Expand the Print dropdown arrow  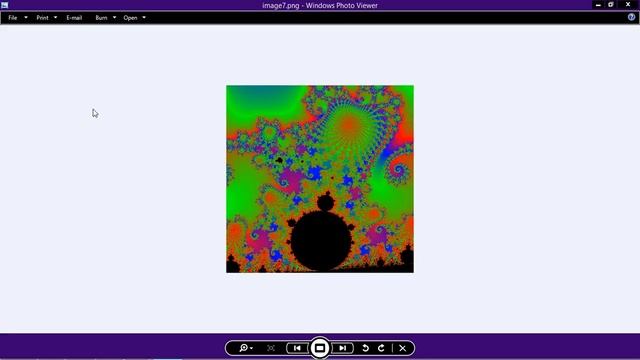56,18
